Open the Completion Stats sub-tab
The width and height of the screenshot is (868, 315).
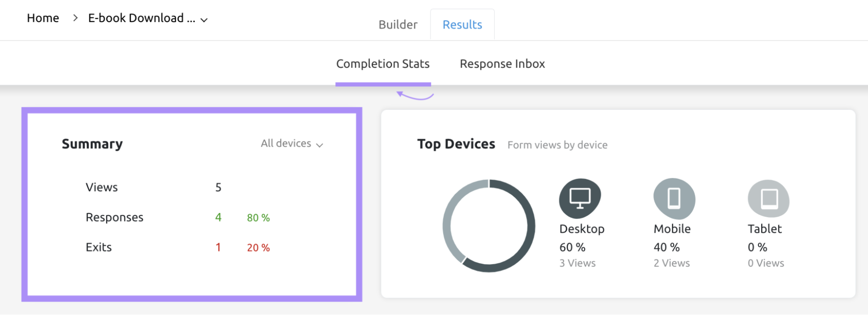click(383, 64)
